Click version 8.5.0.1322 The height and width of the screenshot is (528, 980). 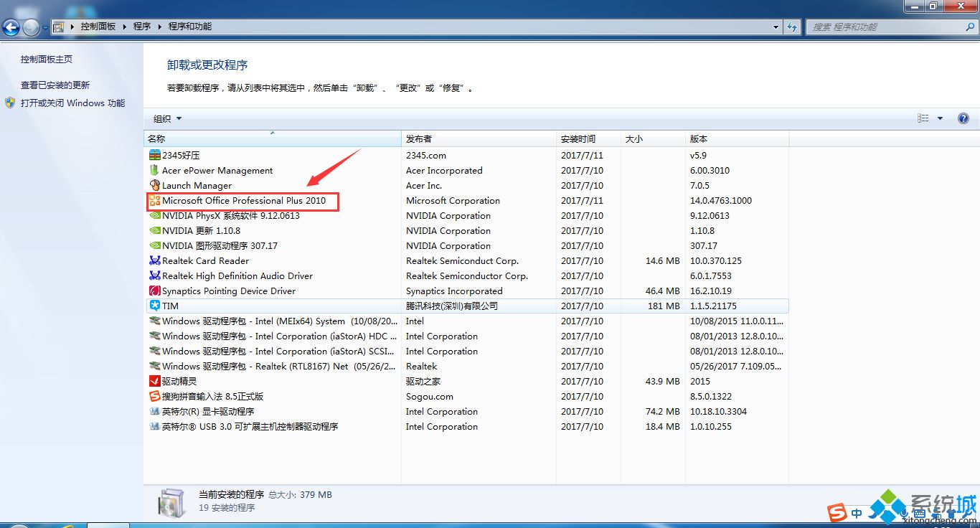[710, 396]
